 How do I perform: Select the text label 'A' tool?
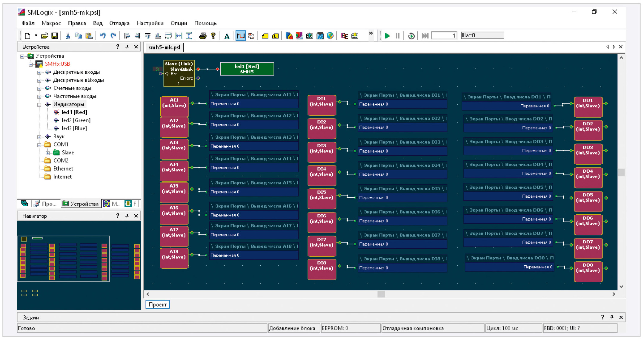click(x=227, y=36)
